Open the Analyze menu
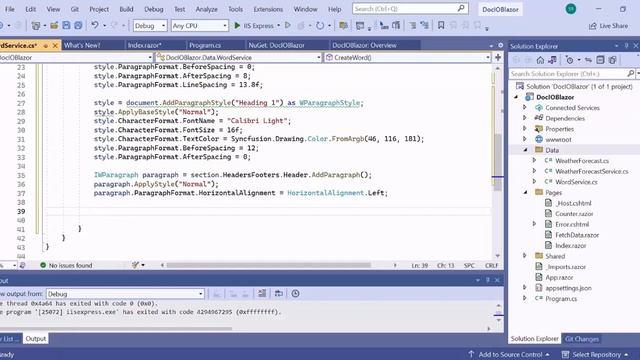Screen dimensions: 640x360 coord(206,9)
